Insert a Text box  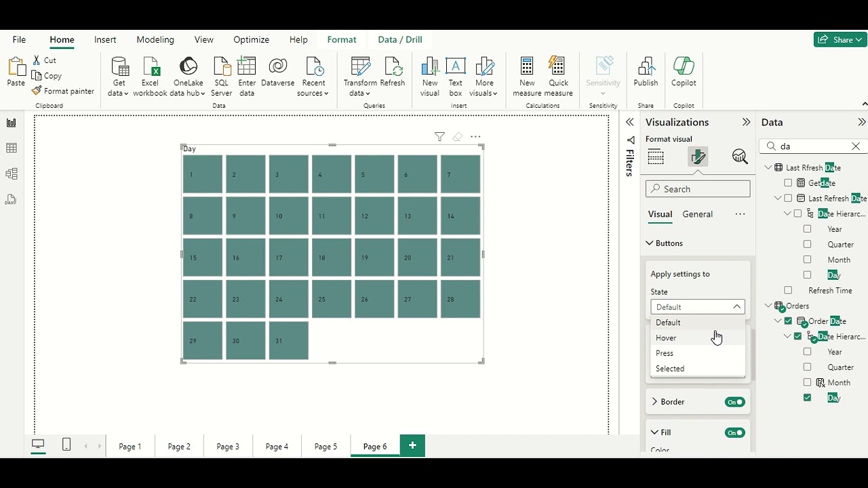456,77
